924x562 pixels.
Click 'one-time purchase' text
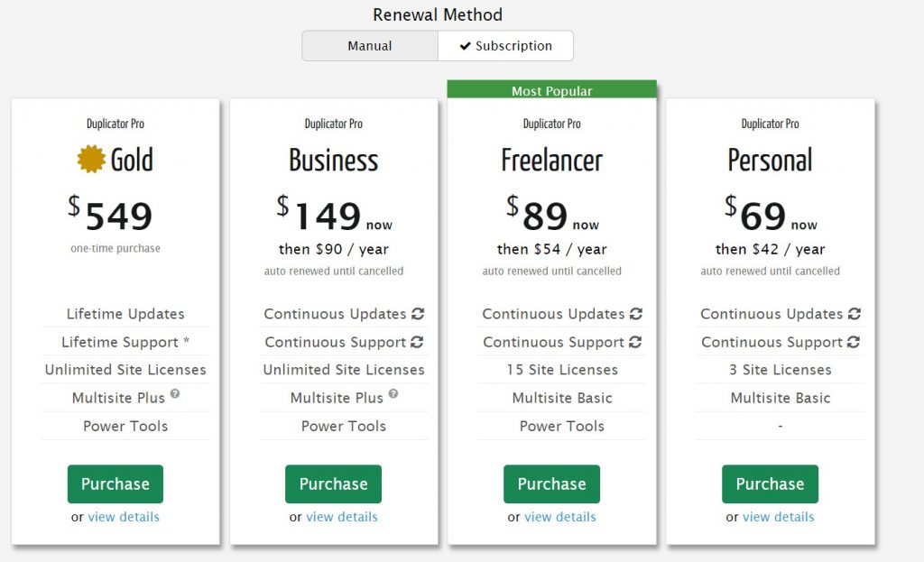pos(115,249)
